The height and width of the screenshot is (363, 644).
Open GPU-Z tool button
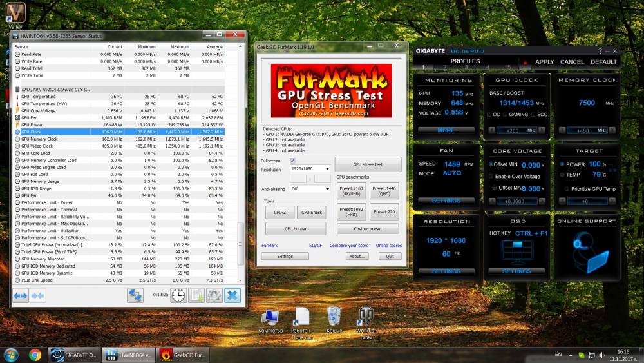coord(279,213)
